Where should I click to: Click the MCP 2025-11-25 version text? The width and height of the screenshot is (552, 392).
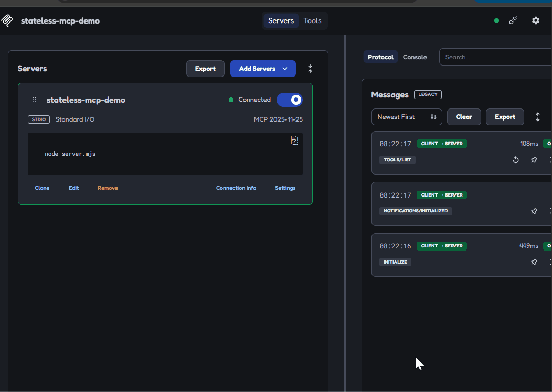278,119
